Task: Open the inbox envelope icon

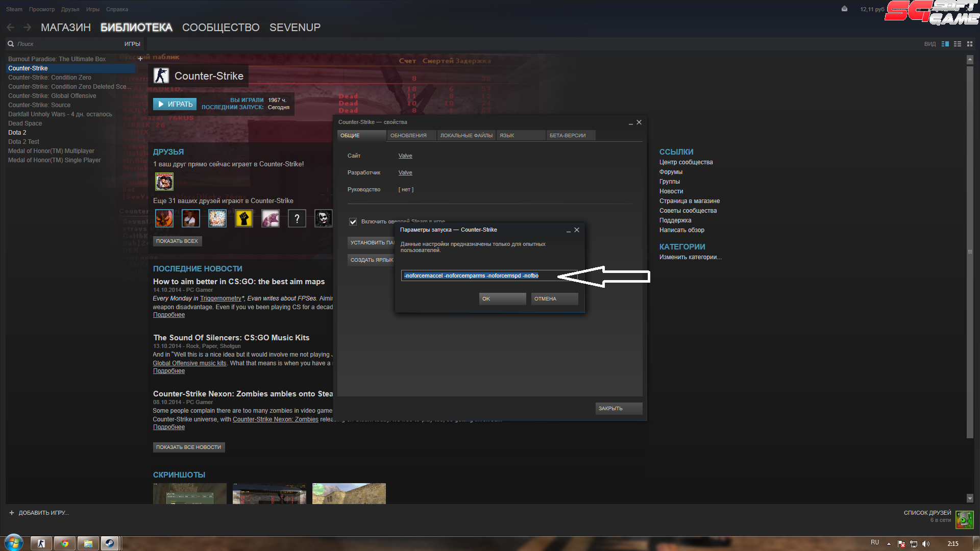Action: 844,9
